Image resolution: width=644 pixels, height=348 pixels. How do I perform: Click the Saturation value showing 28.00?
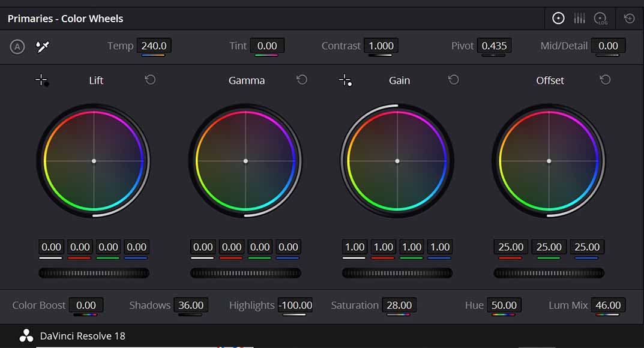(399, 305)
